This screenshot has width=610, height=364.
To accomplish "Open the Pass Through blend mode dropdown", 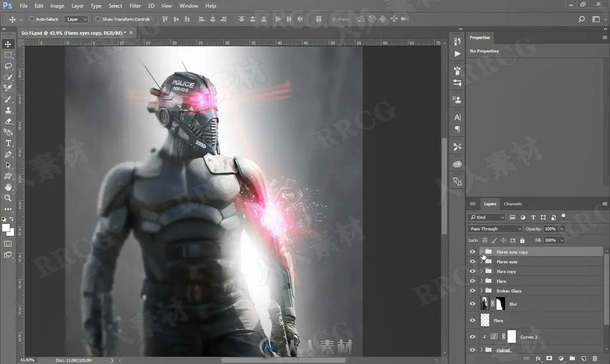I will click(x=495, y=229).
